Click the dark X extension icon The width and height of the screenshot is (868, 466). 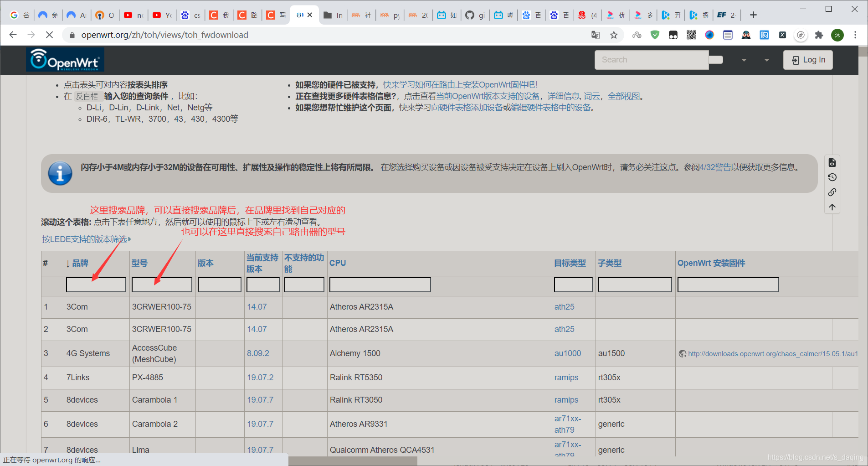(782, 35)
